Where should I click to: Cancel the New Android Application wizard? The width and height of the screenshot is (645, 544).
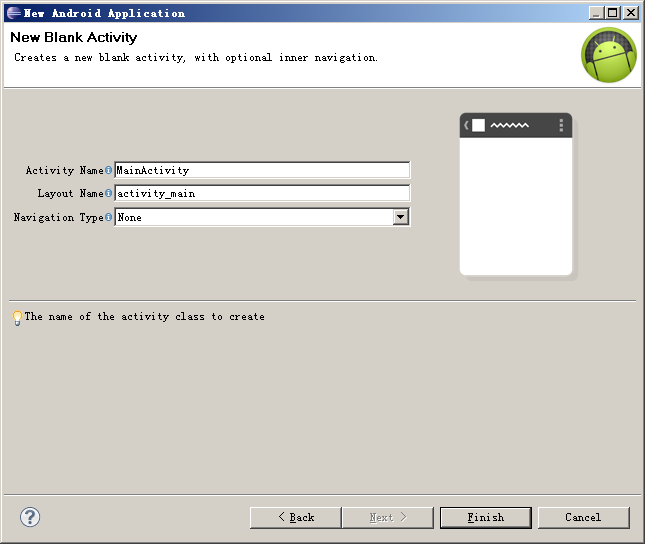pos(584,517)
